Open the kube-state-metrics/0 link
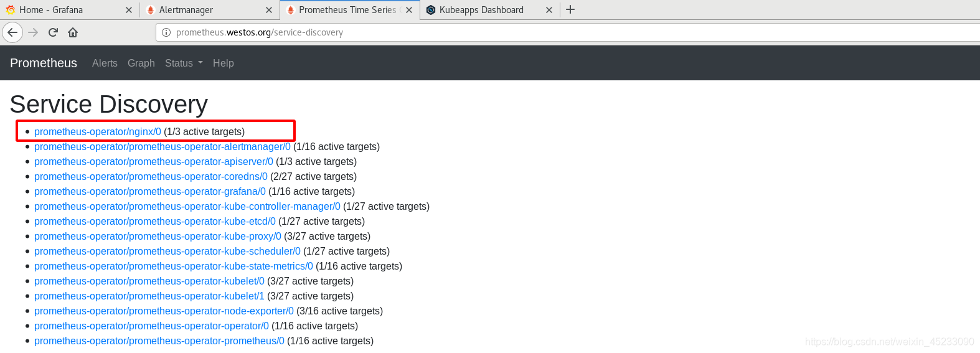Viewport: 980px width, 353px height. [x=174, y=266]
